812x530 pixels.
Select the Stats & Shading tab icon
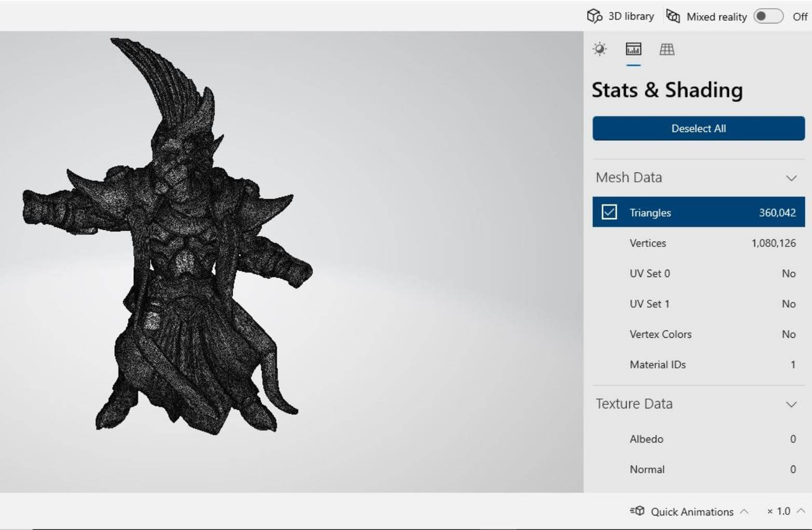633,49
